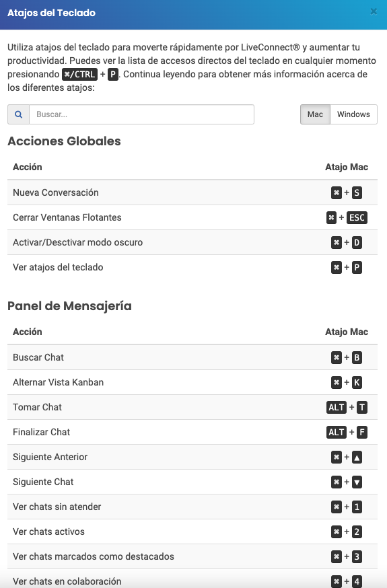Click the magnifying glass search icon

pos(18,114)
